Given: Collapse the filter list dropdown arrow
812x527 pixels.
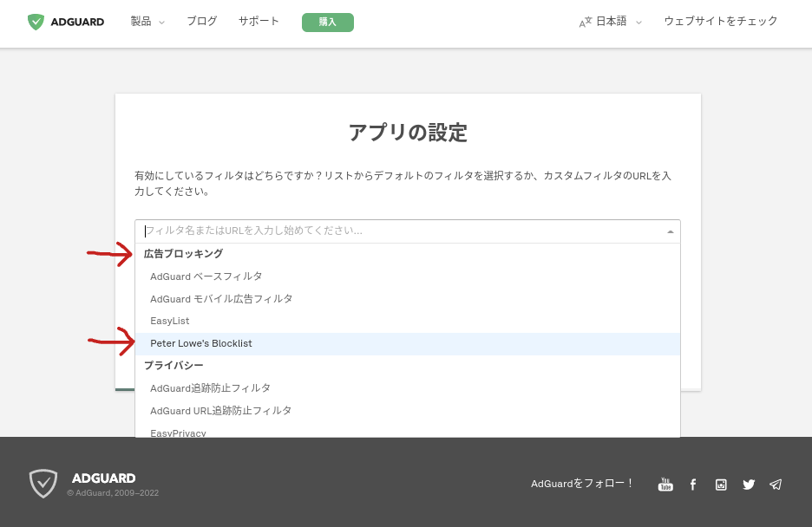Looking at the screenshot, I should pyautogui.click(x=670, y=231).
